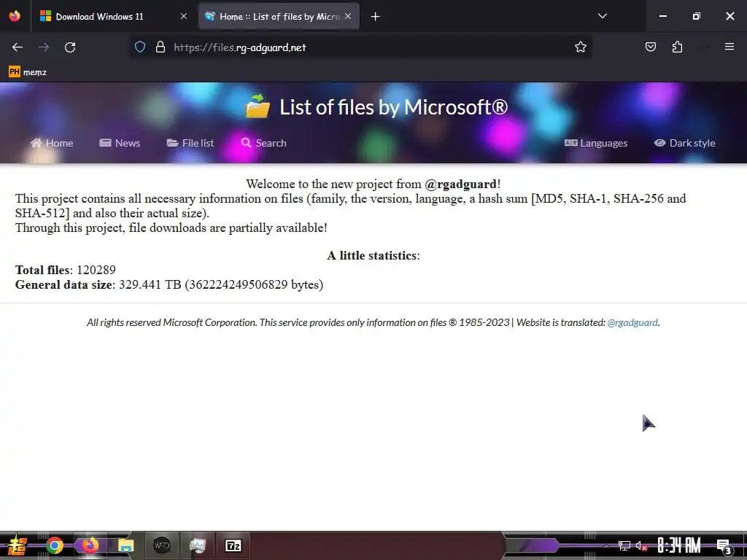Viewport: 747px width, 560px height.
Task: Show hidden tray icons chevron
Action: (x=606, y=545)
